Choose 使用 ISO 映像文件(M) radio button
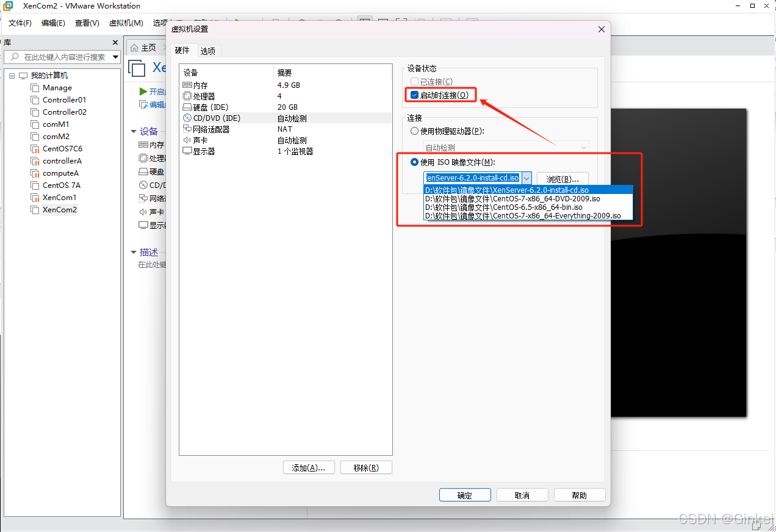Screen dimensions: 776x532 click(415, 162)
